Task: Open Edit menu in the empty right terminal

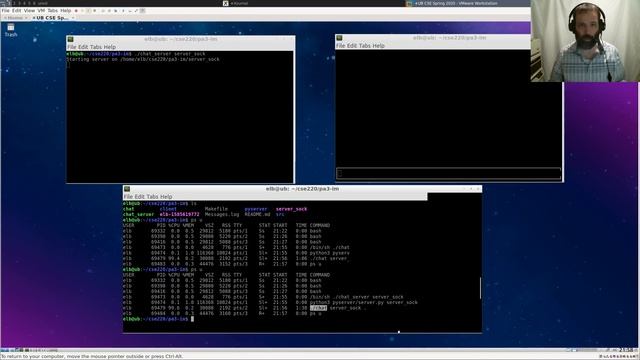Action: pos(352,46)
